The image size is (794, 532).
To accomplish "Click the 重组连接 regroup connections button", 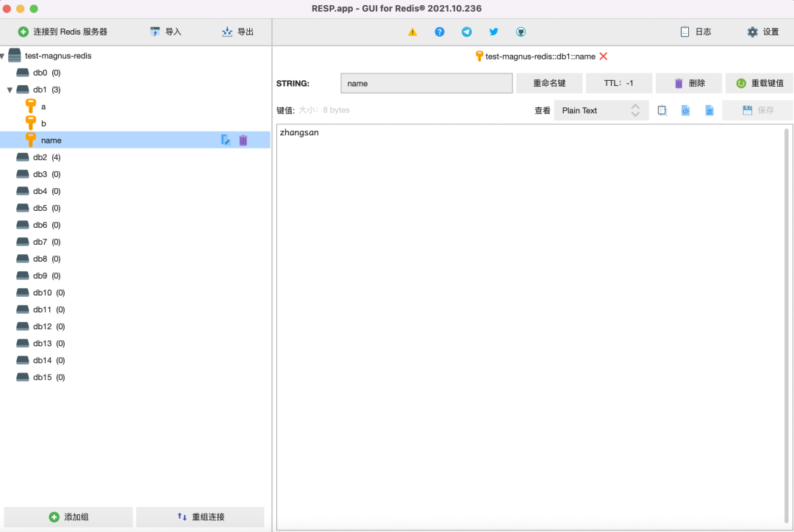I will [x=200, y=517].
